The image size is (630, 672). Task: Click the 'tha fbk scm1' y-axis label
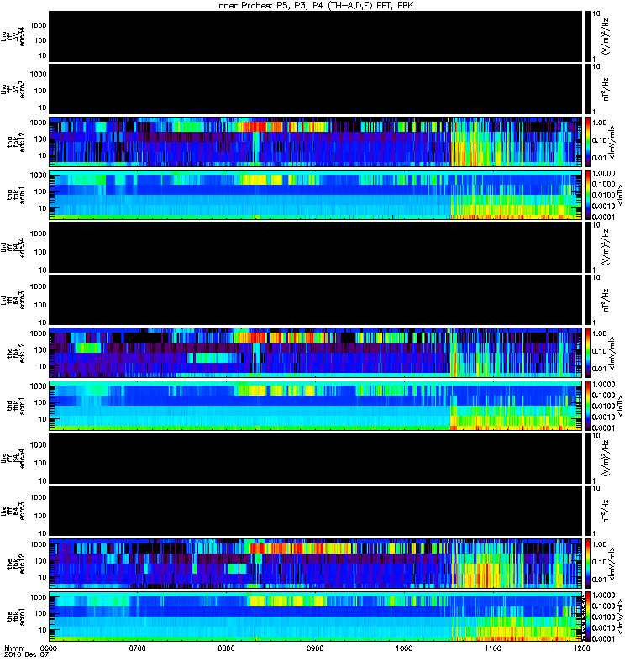tap(17, 195)
